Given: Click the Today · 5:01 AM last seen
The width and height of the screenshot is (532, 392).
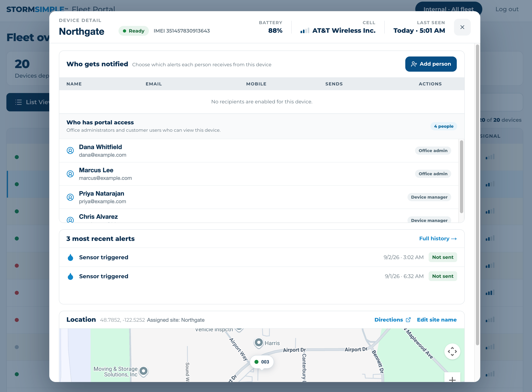Looking at the screenshot, I should [x=419, y=31].
